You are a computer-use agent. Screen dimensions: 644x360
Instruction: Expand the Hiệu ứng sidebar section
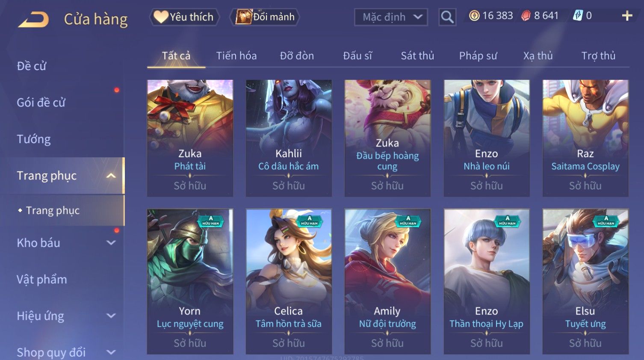111,316
